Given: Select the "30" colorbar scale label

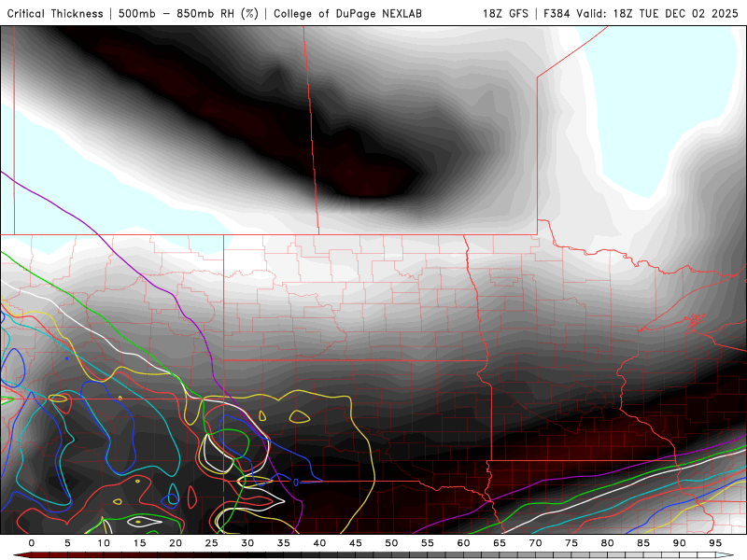Looking at the screenshot, I should tap(247, 543).
